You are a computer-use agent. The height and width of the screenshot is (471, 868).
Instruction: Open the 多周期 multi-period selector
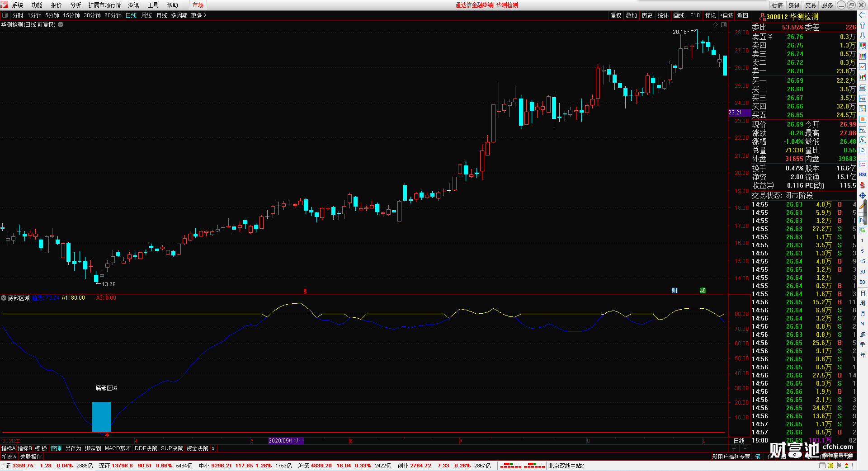179,15
